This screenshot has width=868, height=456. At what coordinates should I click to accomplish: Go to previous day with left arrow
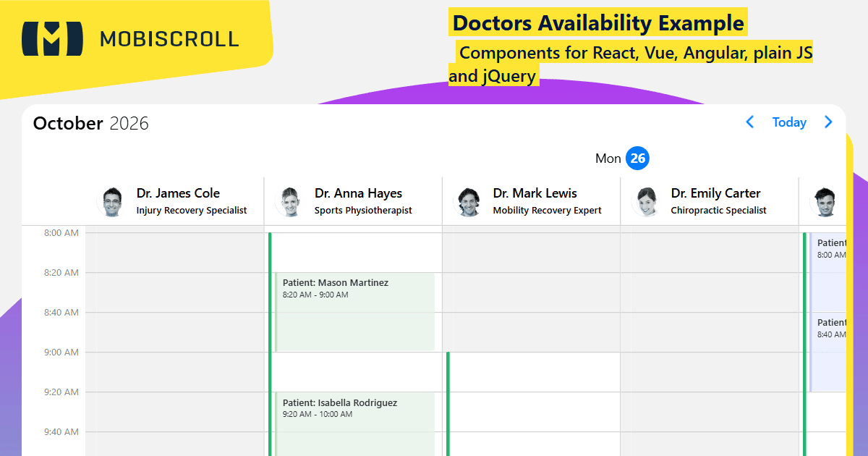[749, 122]
